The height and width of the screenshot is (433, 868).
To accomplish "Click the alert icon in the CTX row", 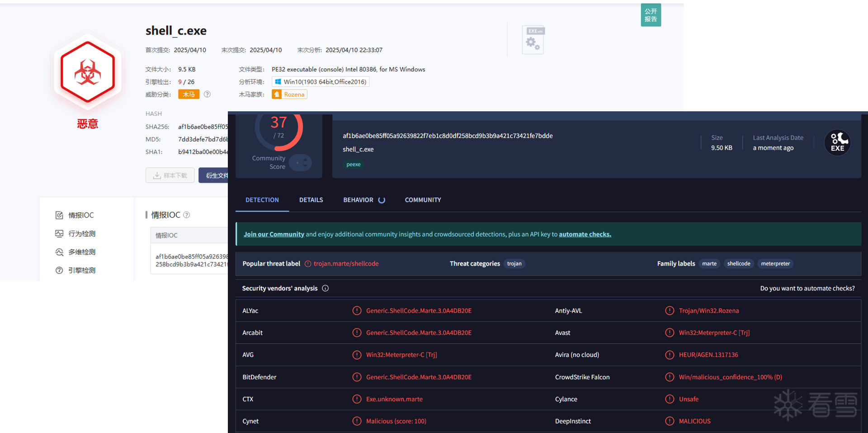I will point(357,399).
